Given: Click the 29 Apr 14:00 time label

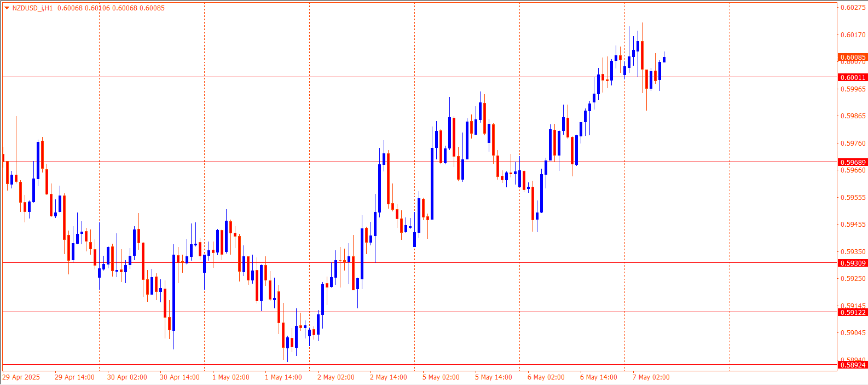Looking at the screenshot, I should tap(74, 377).
